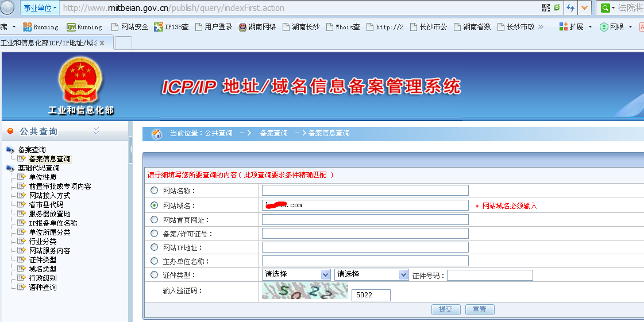Image resolution: width=644 pixels, height=322 pixels.
Task: Select the 备案/许可证号 radio button
Action: point(154,234)
